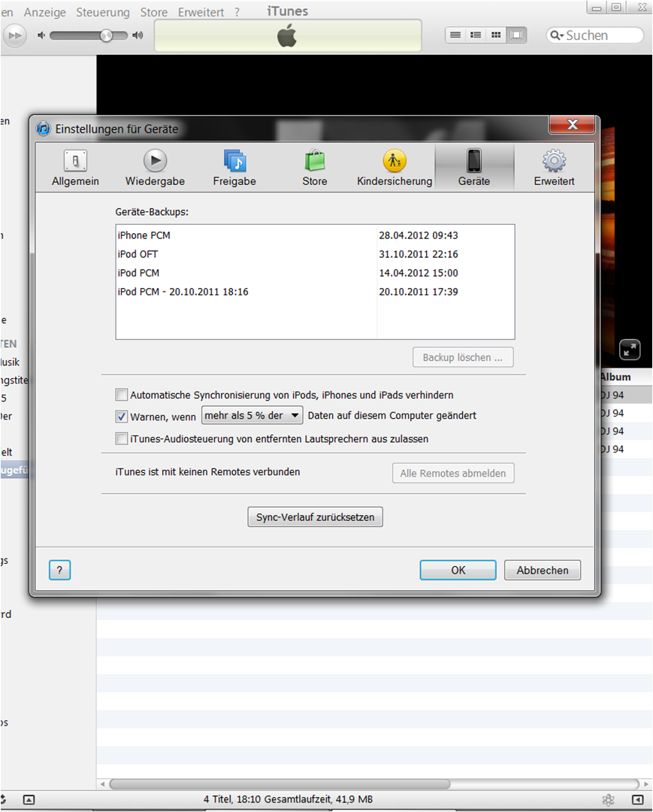653x812 pixels.
Task: Toggle the iTunes sidebar panel icon
Action: (x=638, y=799)
